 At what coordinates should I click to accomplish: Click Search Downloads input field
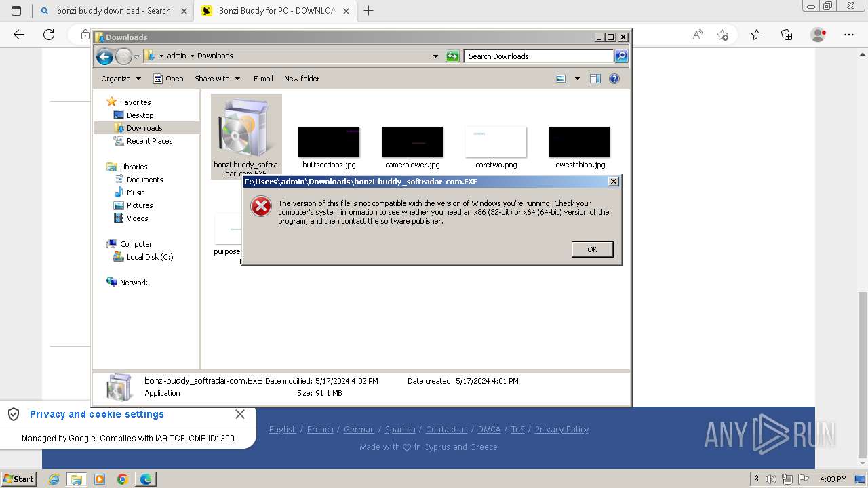pyautogui.click(x=539, y=56)
